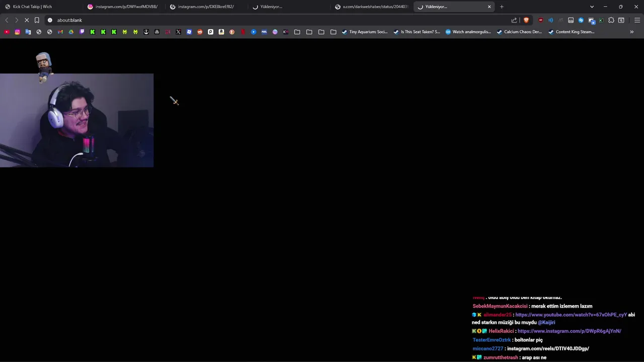Image resolution: width=644 pixels, height=362 pixels.
Task: Click the streamer webcam overlay
Action: coord(76,120)
